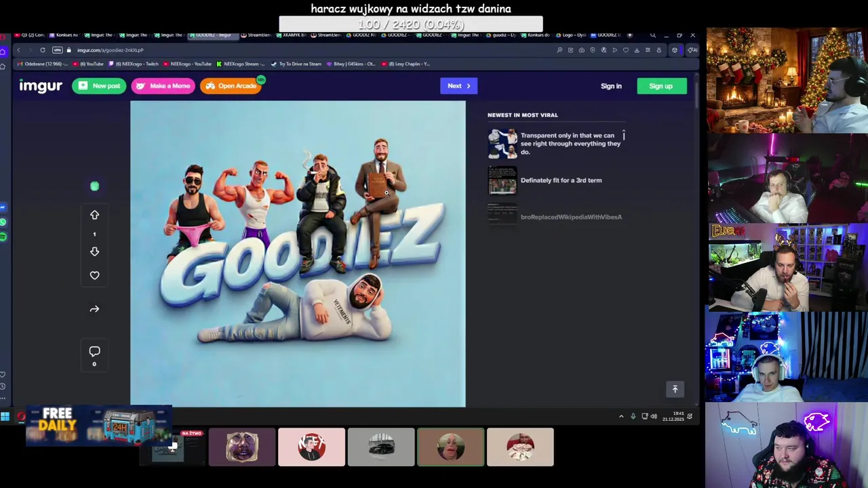Click the imgur.com address bar URL
868x488 pixels.
click(x=110, y=50)
